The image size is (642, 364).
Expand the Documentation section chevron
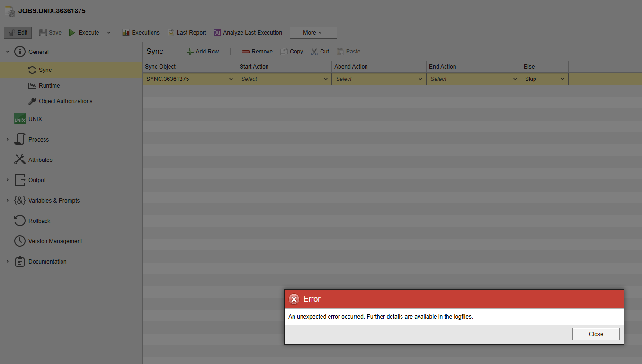(7, 261)
